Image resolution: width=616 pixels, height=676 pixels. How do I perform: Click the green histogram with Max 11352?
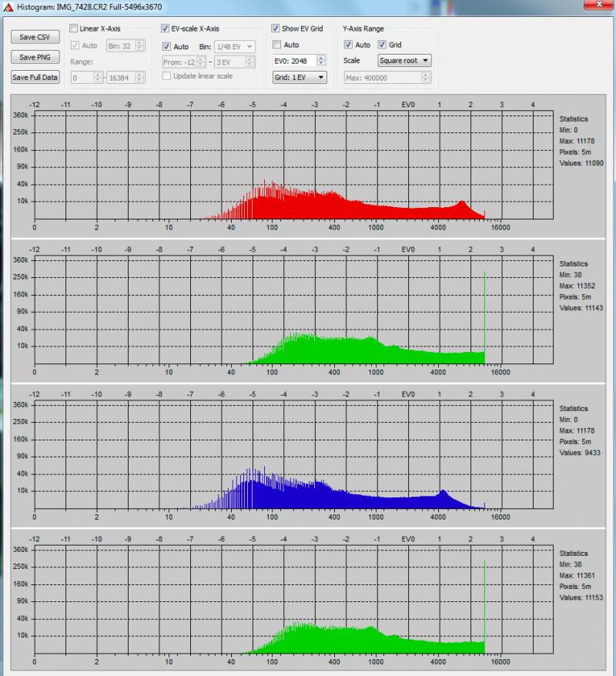tap(293, 310)
